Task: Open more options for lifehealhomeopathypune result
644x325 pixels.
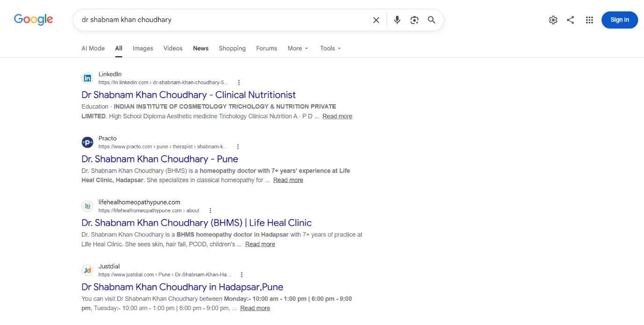Action: click(210, 211)
